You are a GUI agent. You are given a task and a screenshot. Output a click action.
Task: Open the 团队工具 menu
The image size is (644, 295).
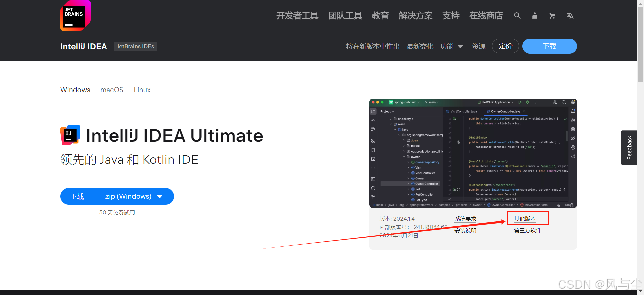click(x=345, y=16)
